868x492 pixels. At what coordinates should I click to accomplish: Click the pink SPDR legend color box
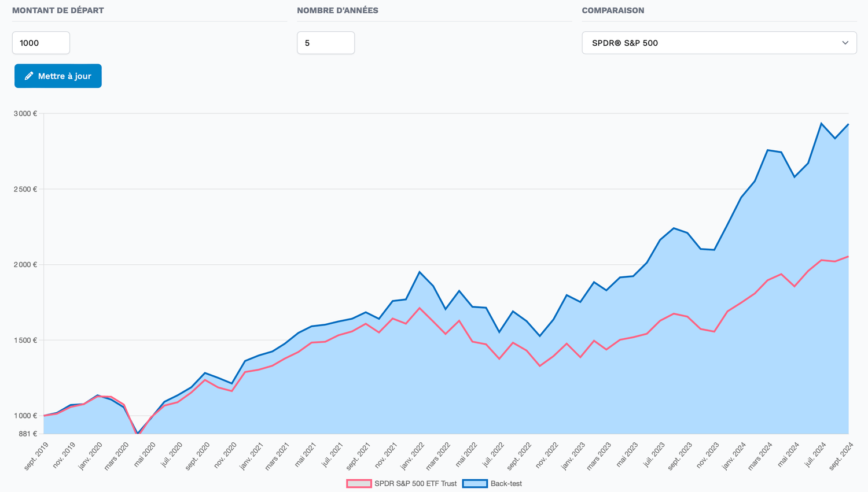(359, 484)
